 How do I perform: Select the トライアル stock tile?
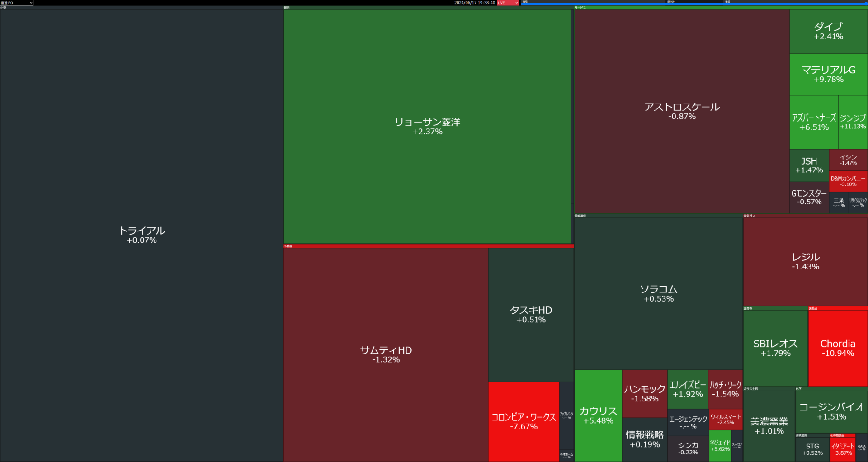coord(142,235)
